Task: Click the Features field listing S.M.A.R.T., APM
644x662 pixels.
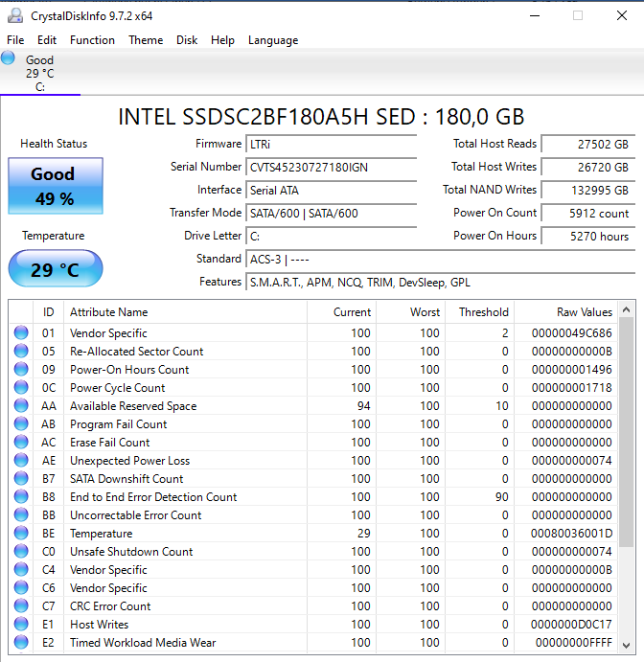Action: [x=441, y=282]
